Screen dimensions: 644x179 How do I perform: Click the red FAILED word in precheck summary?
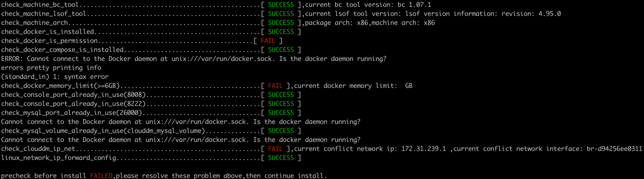101,176
